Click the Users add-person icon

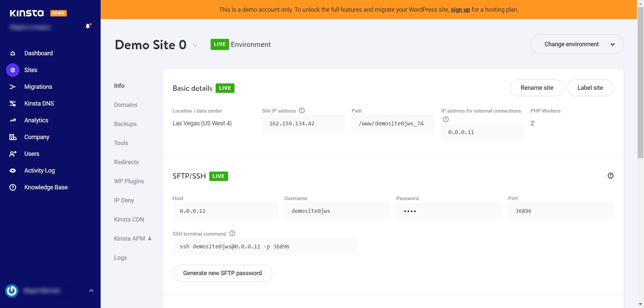13,154
